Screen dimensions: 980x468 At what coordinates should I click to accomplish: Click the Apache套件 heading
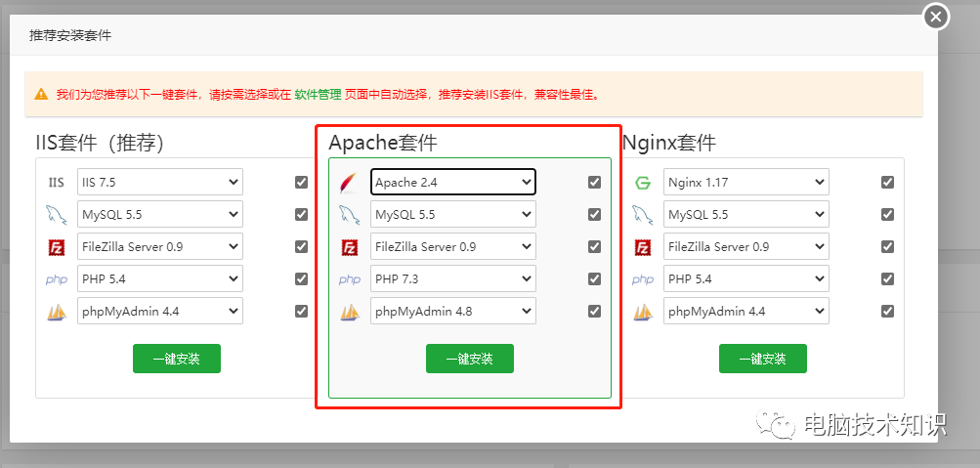[x=383, y=143]
